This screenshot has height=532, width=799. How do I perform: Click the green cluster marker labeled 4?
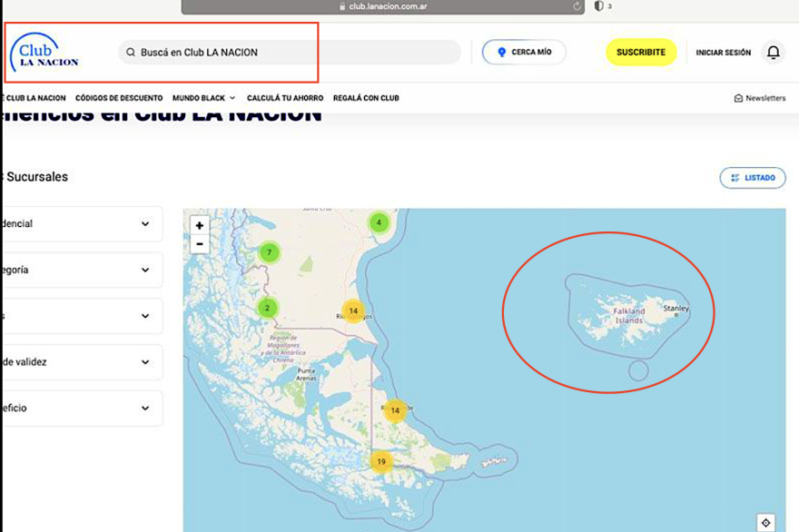[380, 222]
